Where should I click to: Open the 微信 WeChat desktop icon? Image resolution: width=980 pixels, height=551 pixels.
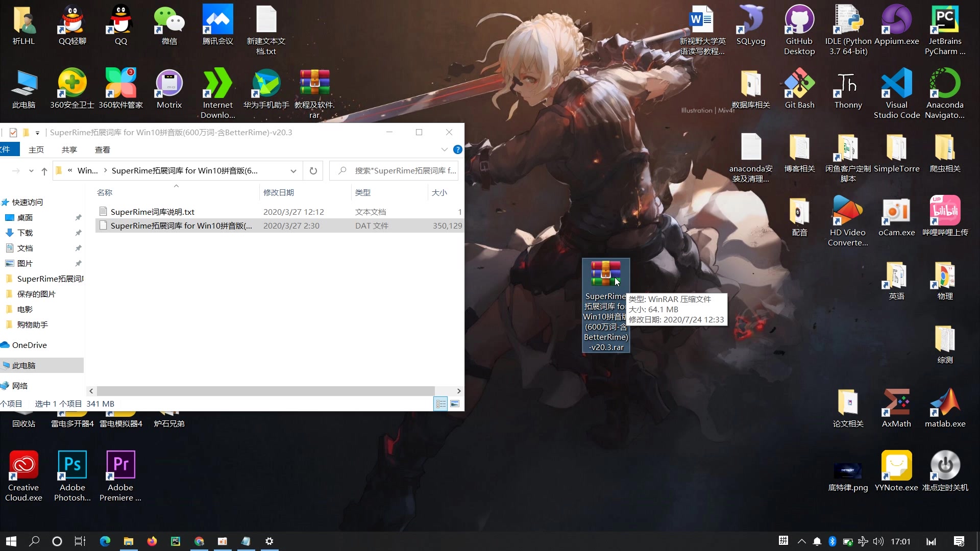point(169,24)
